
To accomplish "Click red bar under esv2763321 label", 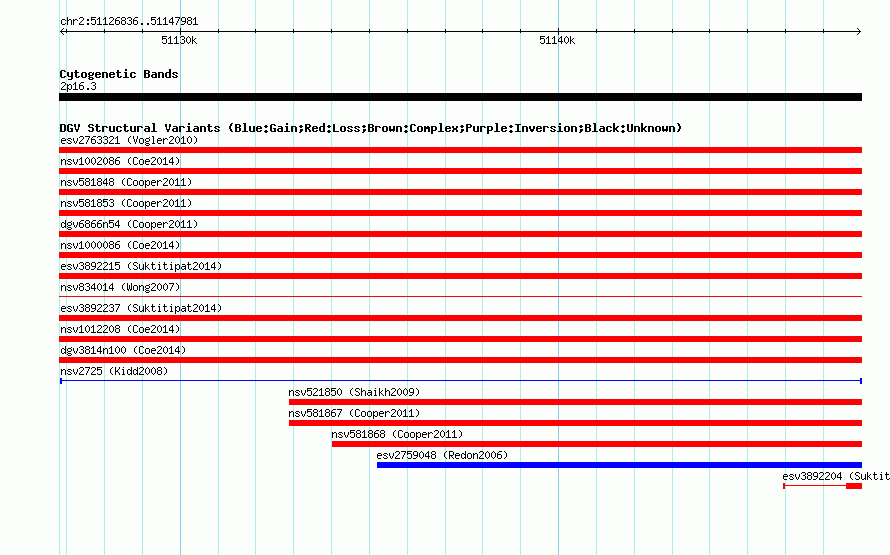I will (x=460, y=150).
